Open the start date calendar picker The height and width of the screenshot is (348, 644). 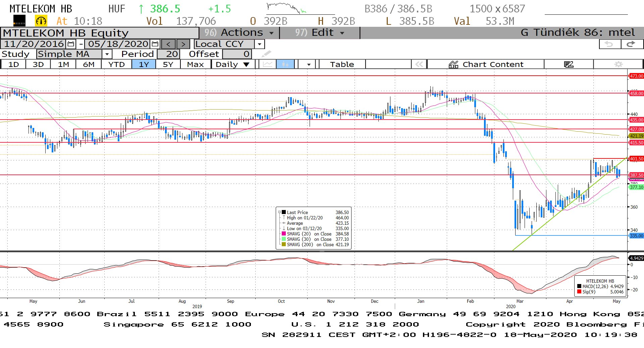71,44
